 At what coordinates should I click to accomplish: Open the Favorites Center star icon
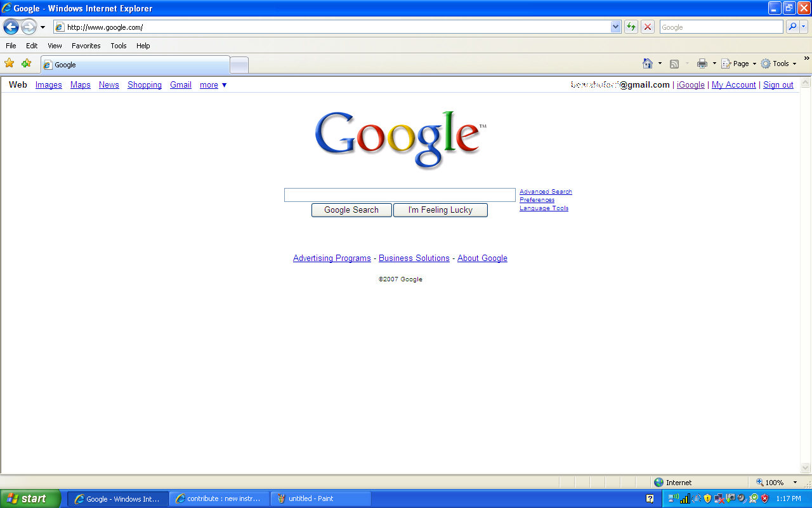click(10, 63)
